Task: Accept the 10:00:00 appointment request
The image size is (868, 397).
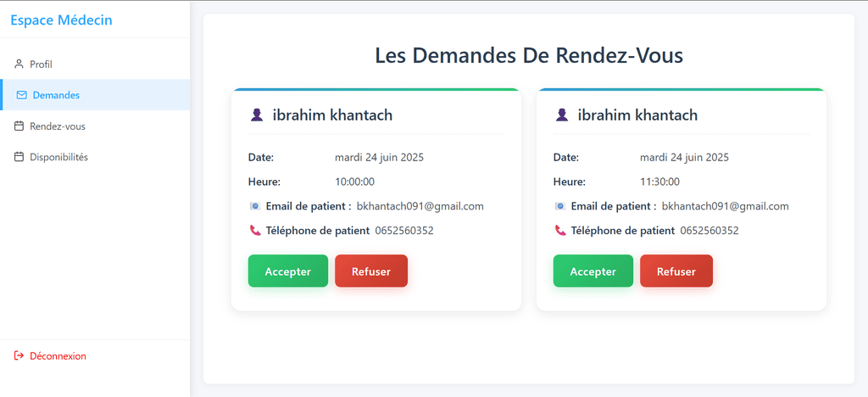Action: (287, 271)
